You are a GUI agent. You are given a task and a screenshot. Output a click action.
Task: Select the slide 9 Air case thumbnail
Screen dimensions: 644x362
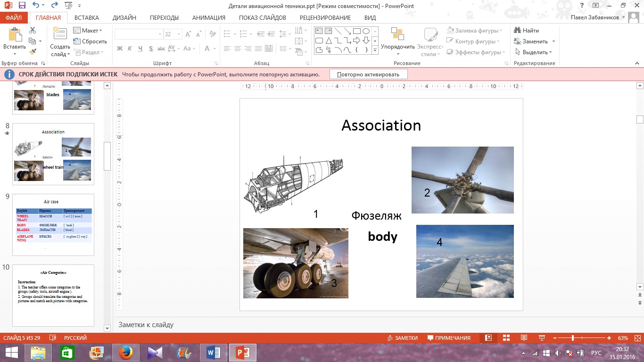(x=53, y=225)
